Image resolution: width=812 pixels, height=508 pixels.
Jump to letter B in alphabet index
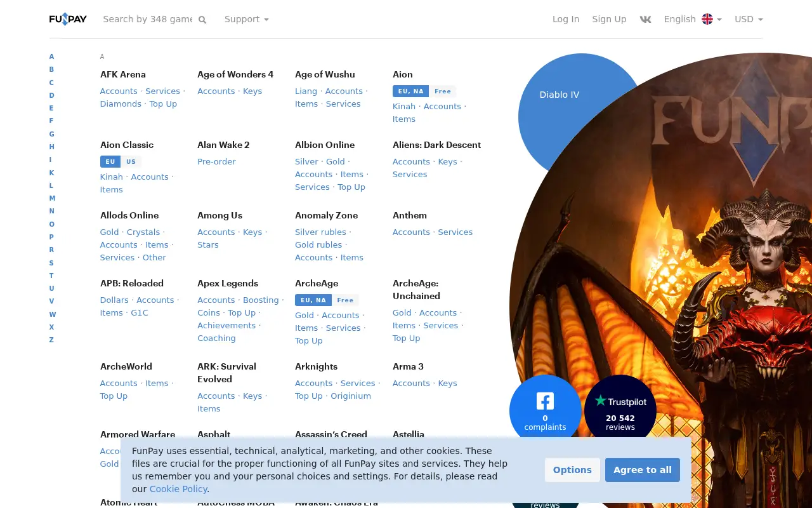(x=51, y=70)
